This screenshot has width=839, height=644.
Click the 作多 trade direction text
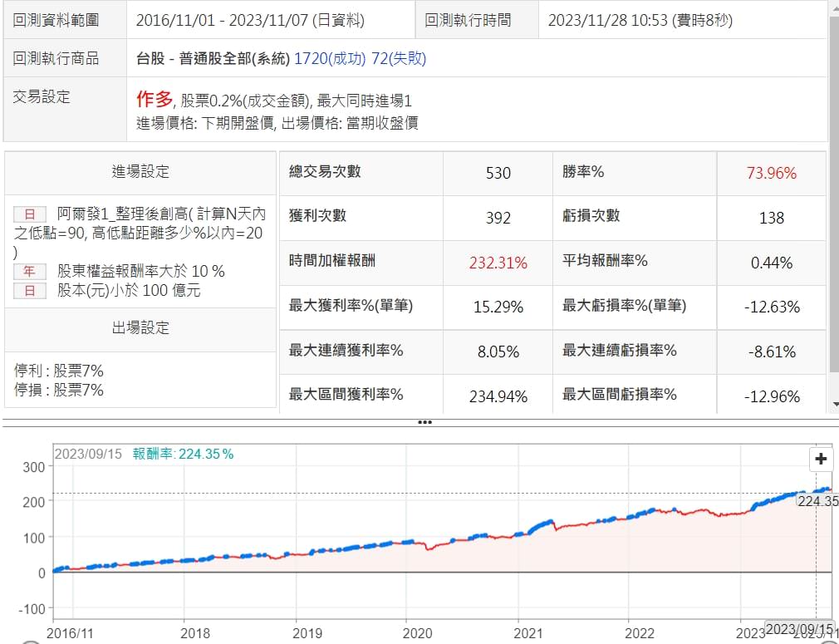154,101
